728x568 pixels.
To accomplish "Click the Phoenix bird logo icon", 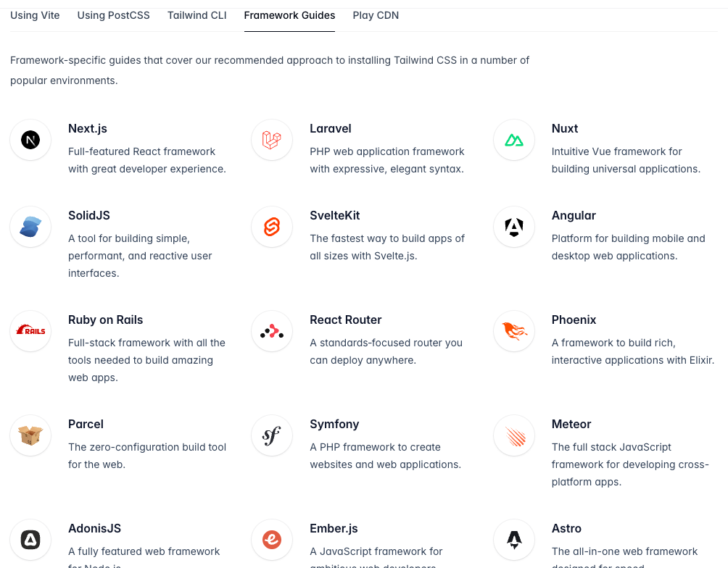I will tap(514, 331).
